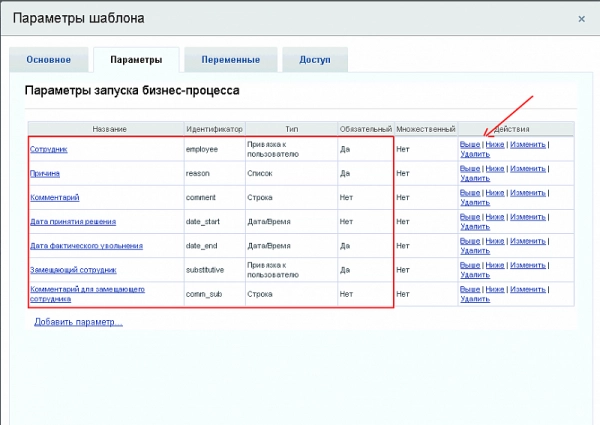
Task: Move Причина row down with Ниже
Action: click(495, 168)
